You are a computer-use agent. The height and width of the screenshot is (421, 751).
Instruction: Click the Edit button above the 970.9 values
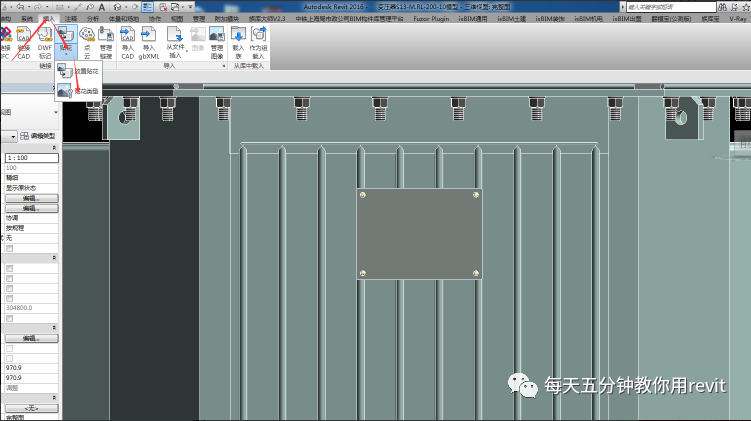tap(32, 338)
